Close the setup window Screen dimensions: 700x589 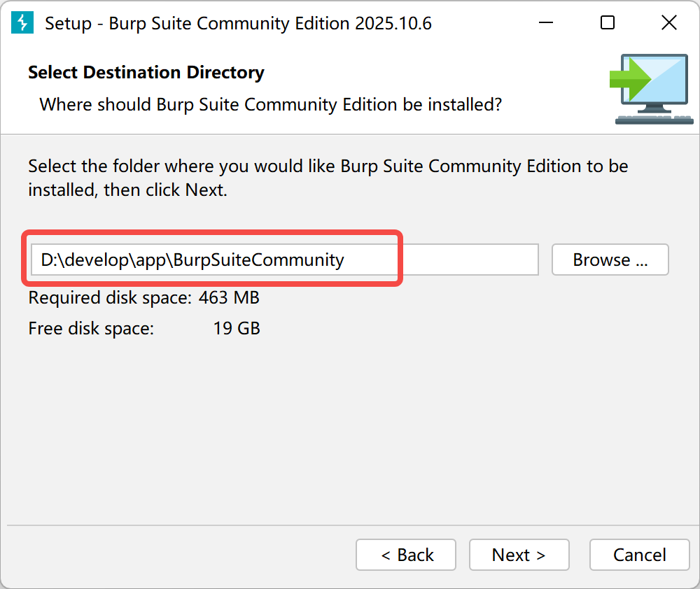(668, 22)
